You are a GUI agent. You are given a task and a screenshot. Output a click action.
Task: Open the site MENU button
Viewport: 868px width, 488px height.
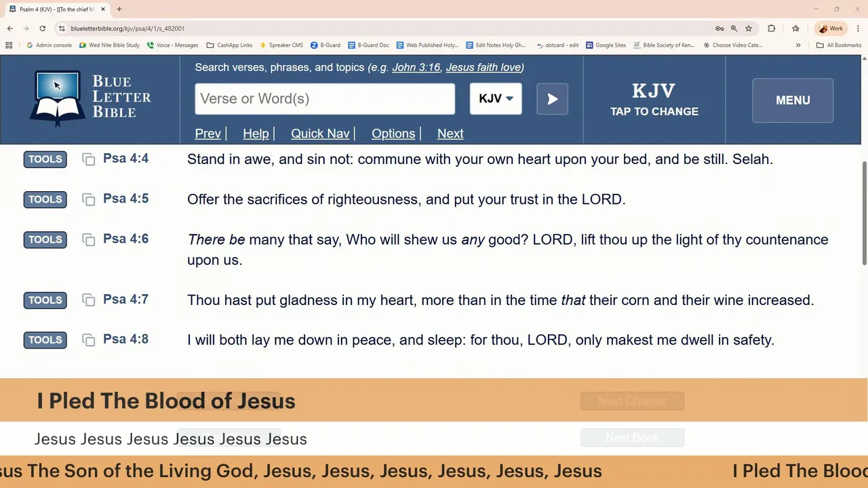[x=793, y=100]
